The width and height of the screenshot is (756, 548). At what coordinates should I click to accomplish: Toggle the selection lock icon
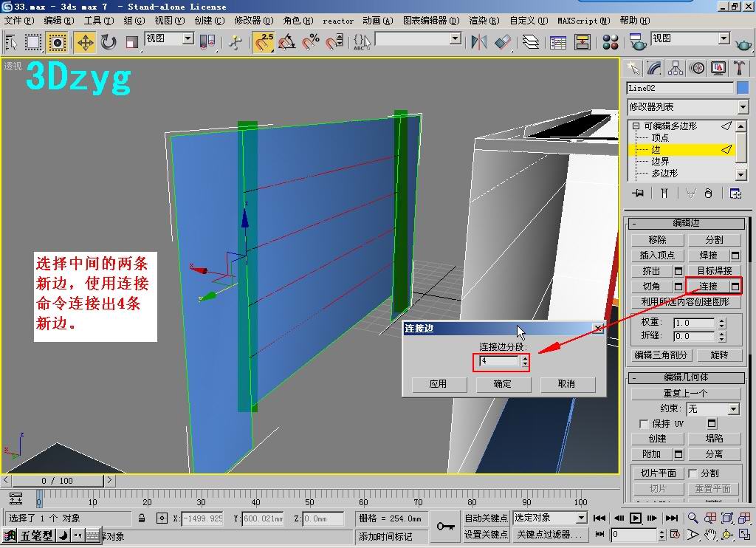(142, 518)
